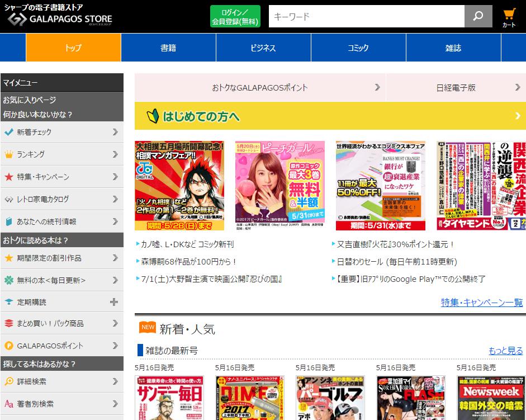Click the arrow on 日経電子版 banner
Screen dimensions: 526x420
[518, 87]
